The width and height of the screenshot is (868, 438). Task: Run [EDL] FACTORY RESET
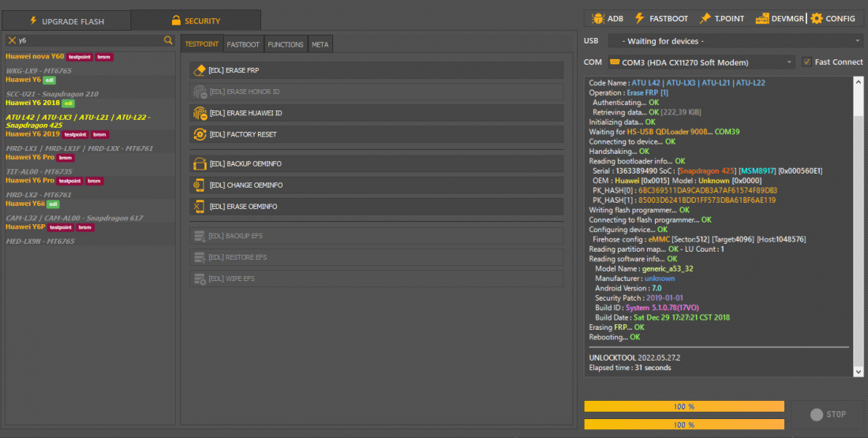pyautogui.click(x=376, y=134)
